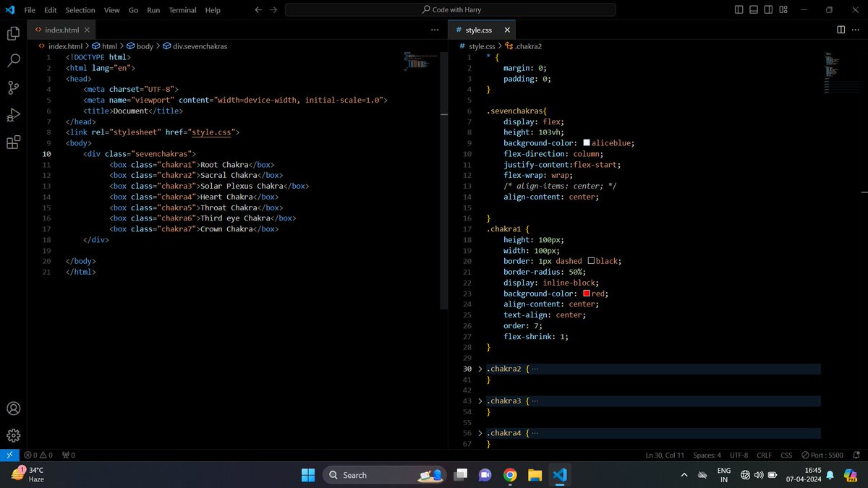Viewport: 868px width, 488px height.
Task: Open File Explorer from taskbar
Action: coord(535,475)
